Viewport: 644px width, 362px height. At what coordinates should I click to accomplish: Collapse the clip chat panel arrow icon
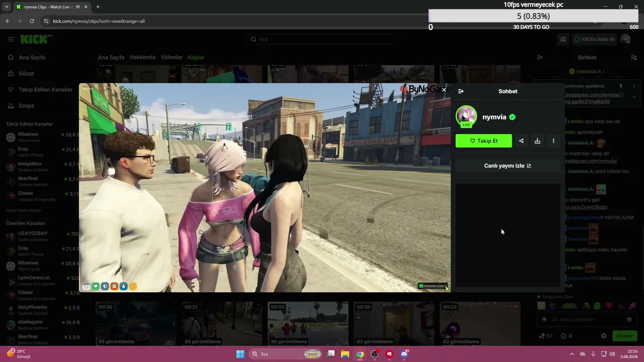461,92
